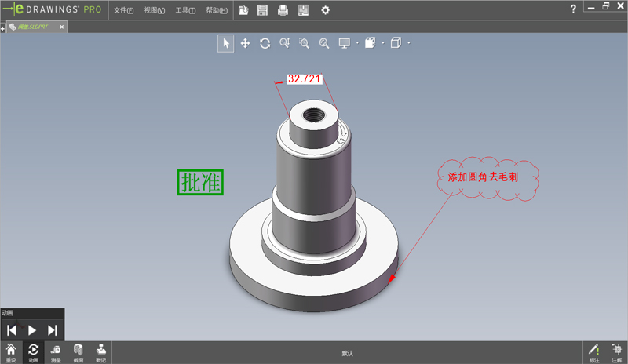Toggle the Animate (动画) button
The height and width of the screenshot is (364, 628).
[33, 351]
